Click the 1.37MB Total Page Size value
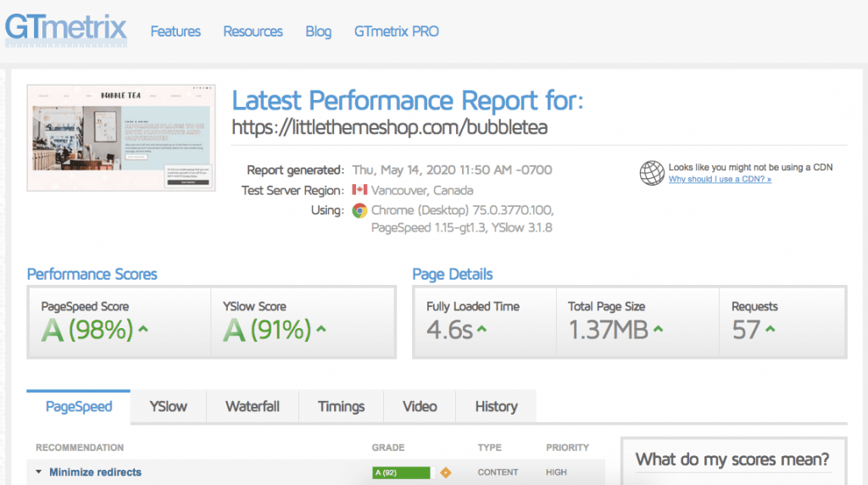This screenshot has height=485, width=868. coord(609,330)
